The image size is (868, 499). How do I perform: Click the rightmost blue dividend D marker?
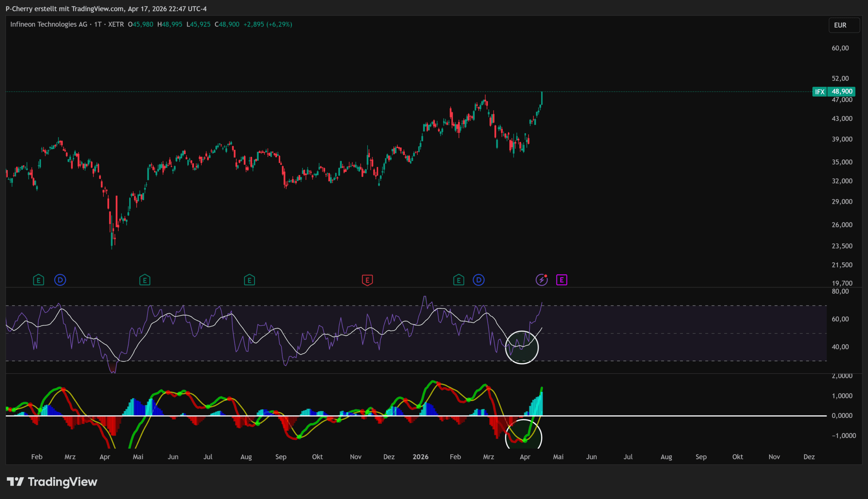pos(478,280)
